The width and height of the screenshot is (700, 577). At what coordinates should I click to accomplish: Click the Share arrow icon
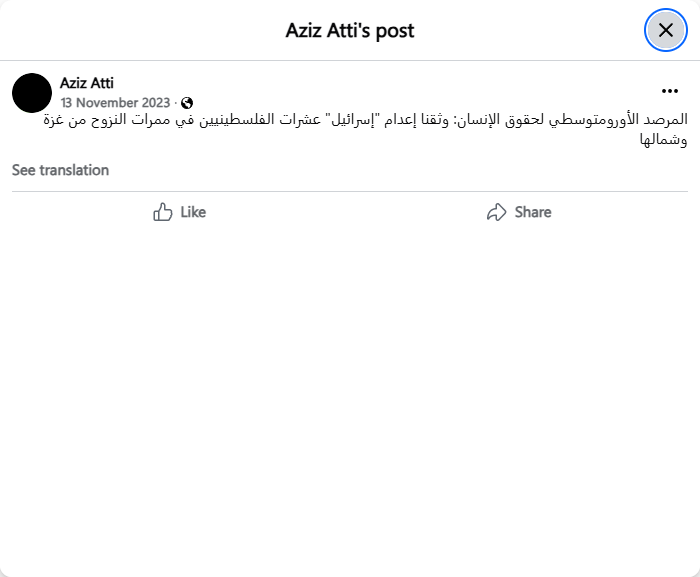496,212
